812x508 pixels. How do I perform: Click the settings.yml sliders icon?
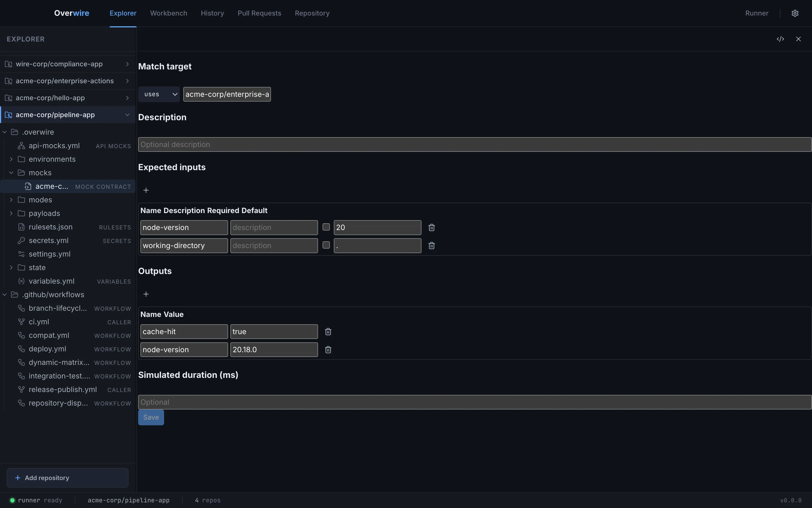point(21,254)
